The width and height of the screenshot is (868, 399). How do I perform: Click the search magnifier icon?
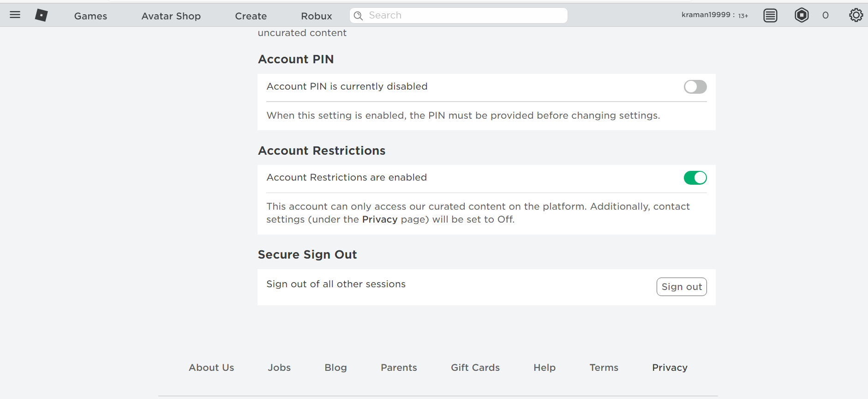pos(358,16)
